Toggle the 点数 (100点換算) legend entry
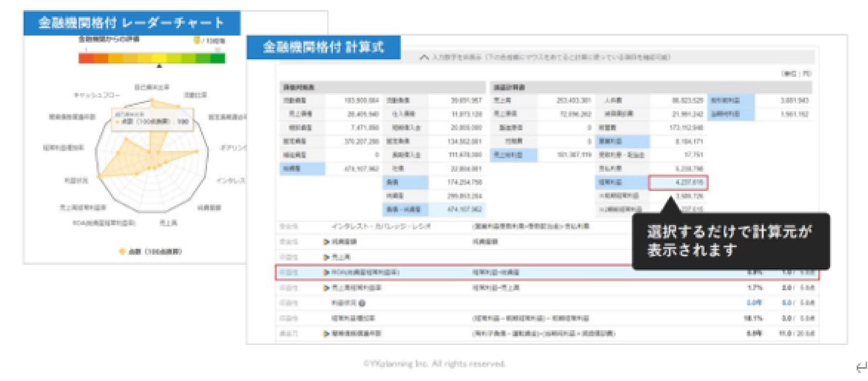This screenshot has height=381, width=868. point(150,252)
